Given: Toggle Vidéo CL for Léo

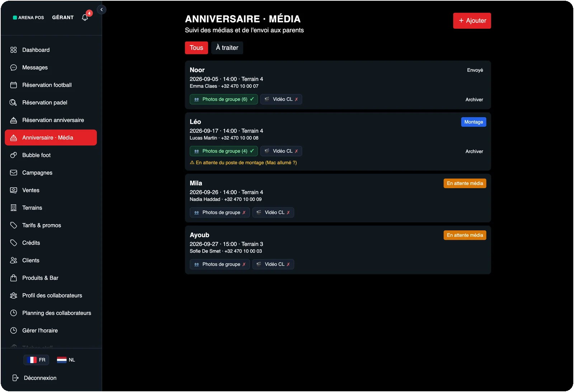Looking at the screenshot, I should point(281,151).
